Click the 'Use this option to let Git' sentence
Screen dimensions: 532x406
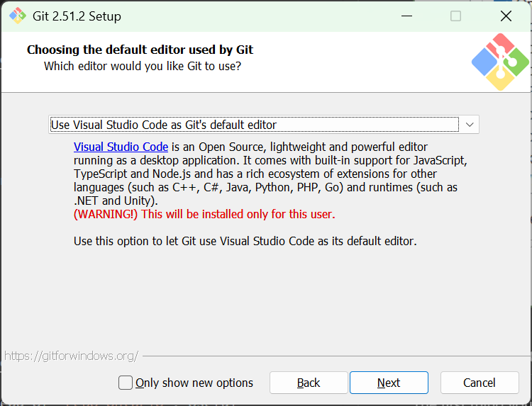[245, 241]
